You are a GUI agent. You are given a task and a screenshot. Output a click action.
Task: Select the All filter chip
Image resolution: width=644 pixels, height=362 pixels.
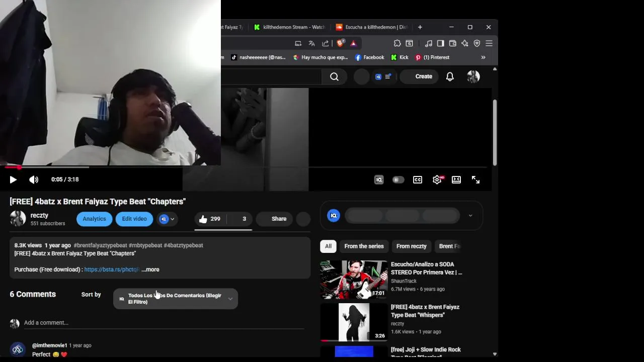328,246
